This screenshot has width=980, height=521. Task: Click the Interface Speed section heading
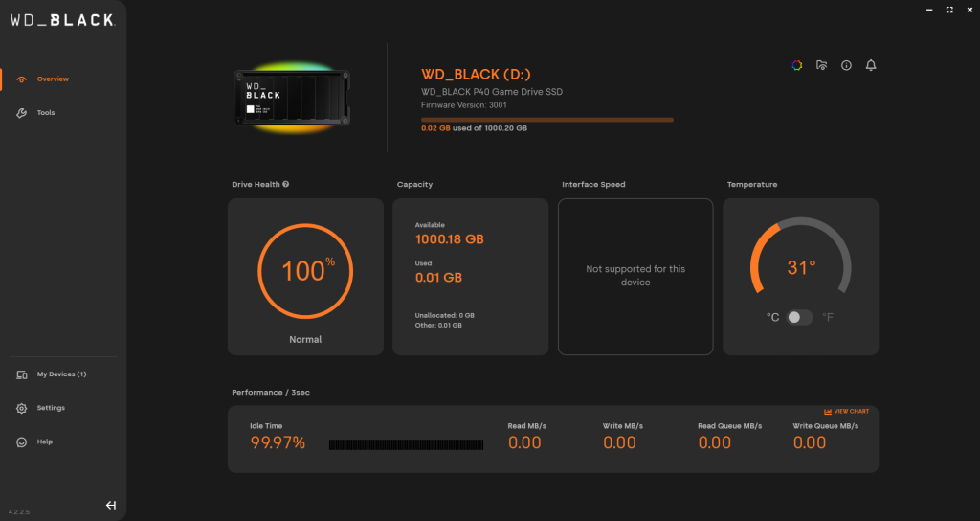click(593, 185)
